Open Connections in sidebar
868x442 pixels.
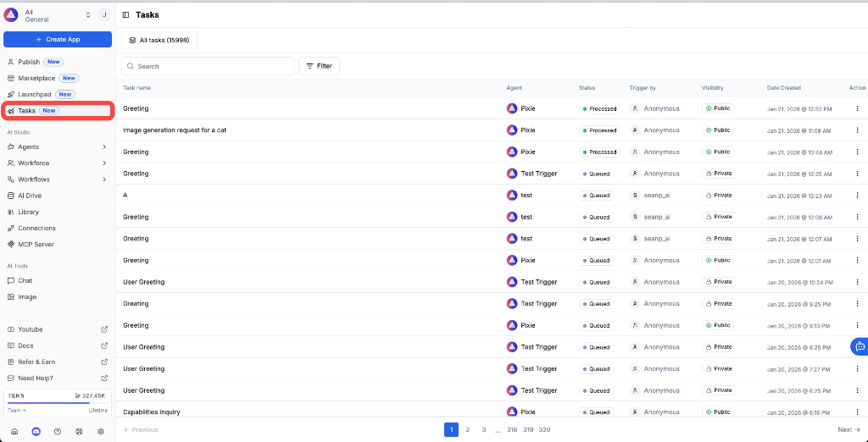click(x=58, y=228)
